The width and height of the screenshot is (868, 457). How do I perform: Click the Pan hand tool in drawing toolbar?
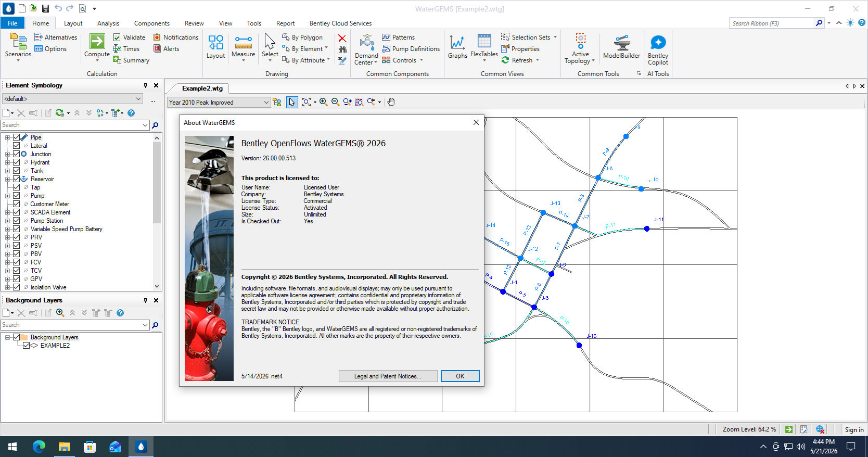(x=391, y=102)
